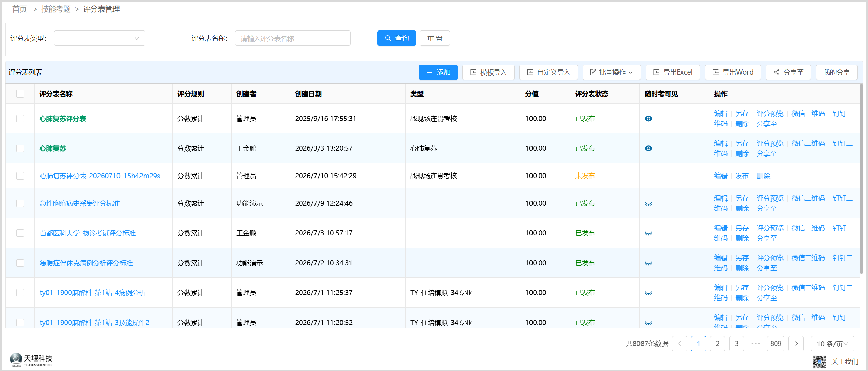Open the 10 条/页 page size dropdown

832,344
